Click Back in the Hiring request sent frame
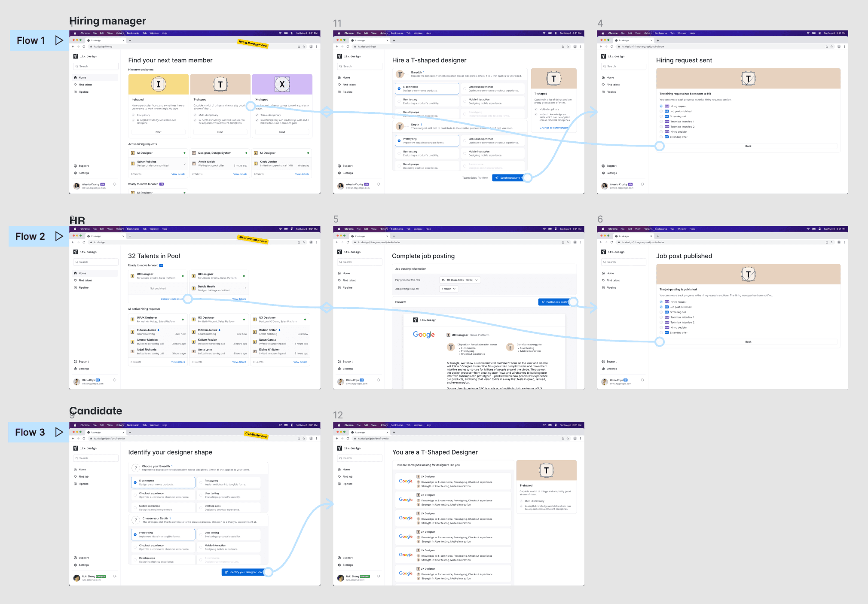Viewport: 868px width, 604px height. click(x=748, y=146)
